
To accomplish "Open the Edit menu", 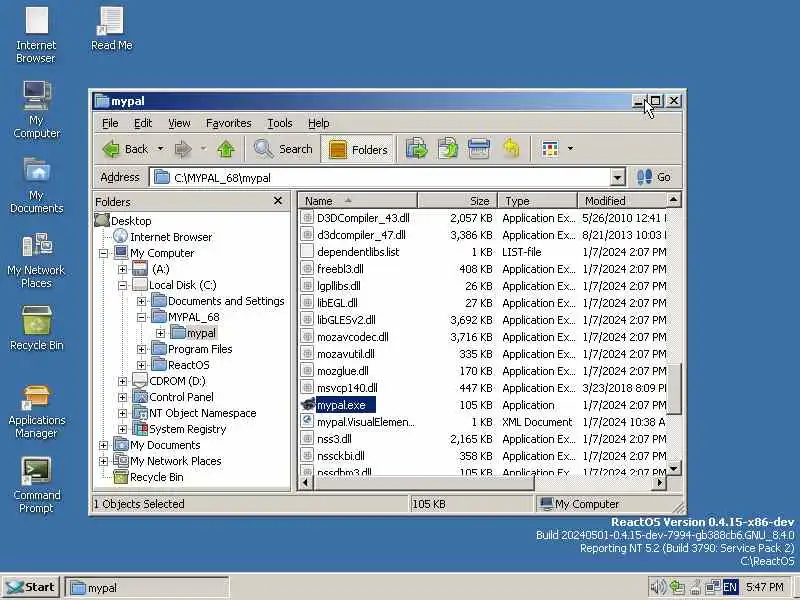I will pos(143,123).
